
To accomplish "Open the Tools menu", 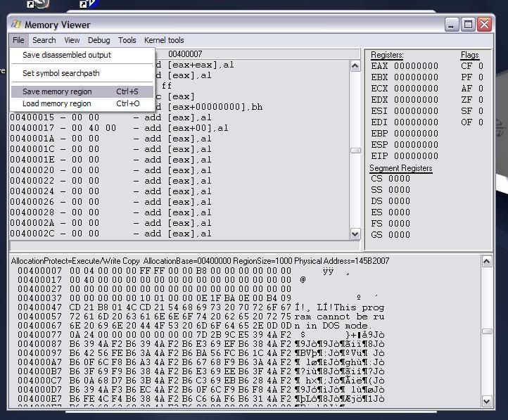I will tap(127, 40).
